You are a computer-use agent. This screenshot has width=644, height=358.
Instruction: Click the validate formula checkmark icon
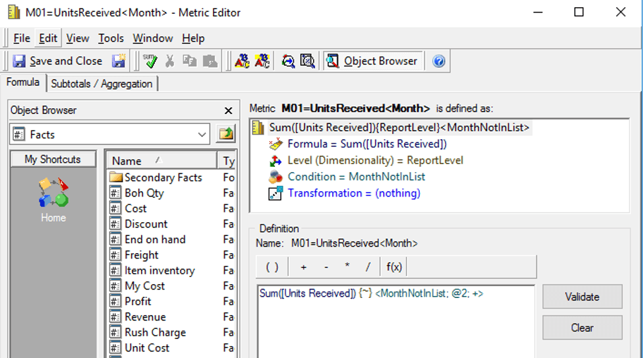coord(150,61)
